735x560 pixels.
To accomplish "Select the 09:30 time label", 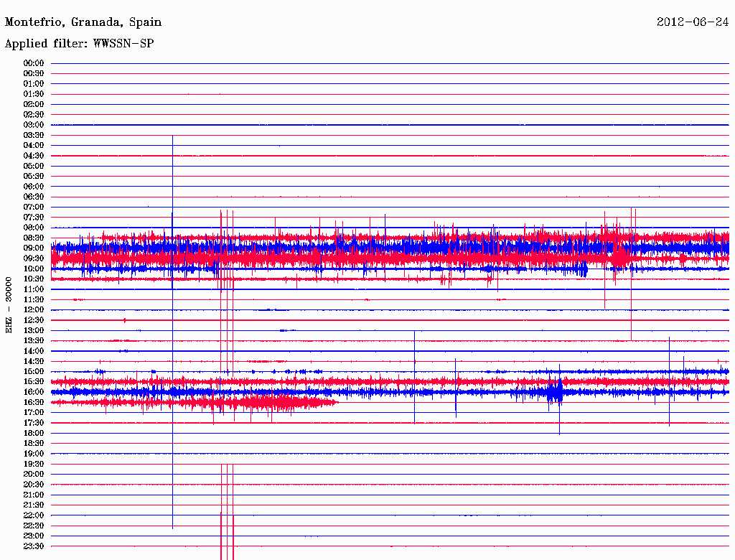I will click(x=33, y=258).
